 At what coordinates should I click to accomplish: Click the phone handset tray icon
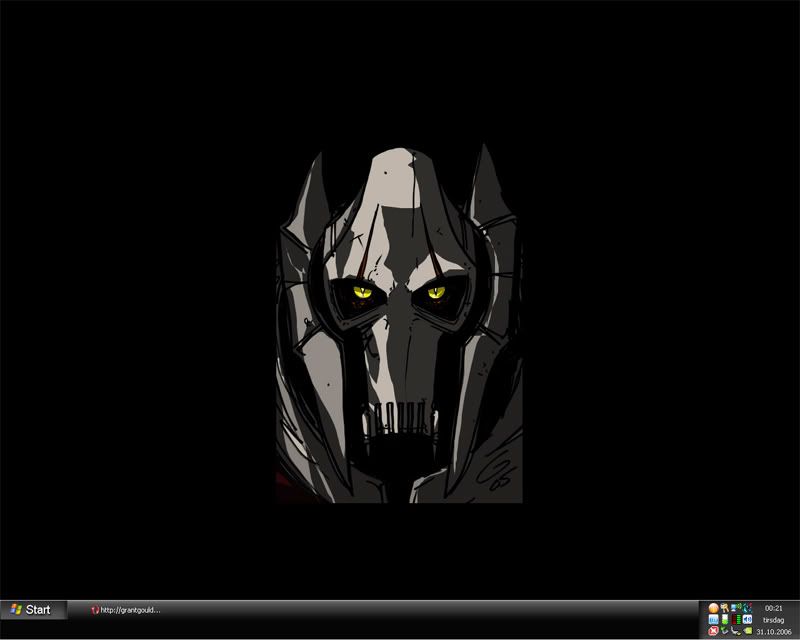[x=736, y=631]
